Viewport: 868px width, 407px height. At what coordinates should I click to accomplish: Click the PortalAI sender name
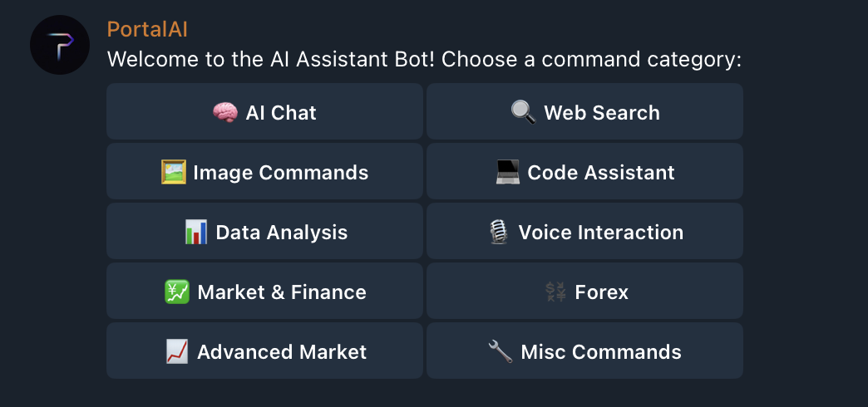point(147,29)
